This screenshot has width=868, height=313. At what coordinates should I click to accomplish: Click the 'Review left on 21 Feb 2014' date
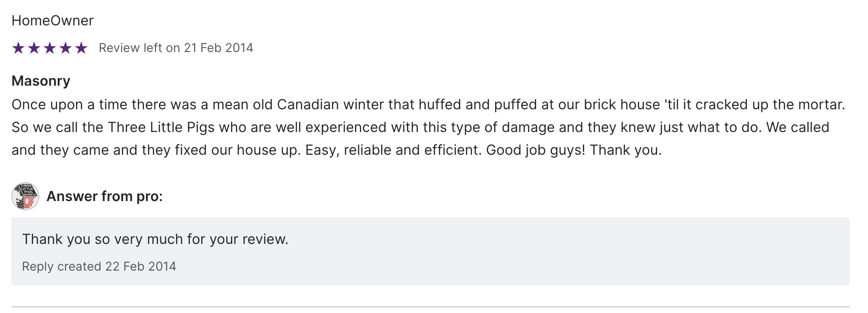point(176,48)
